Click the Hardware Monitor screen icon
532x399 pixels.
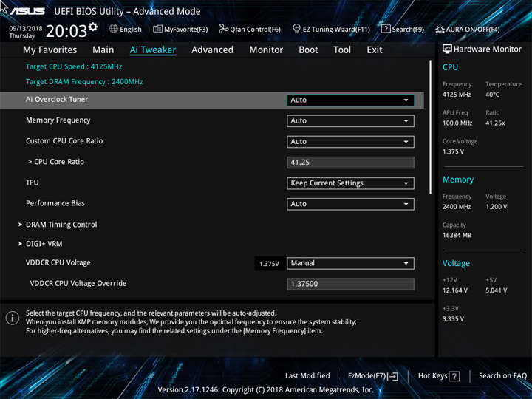coord(447,50)
